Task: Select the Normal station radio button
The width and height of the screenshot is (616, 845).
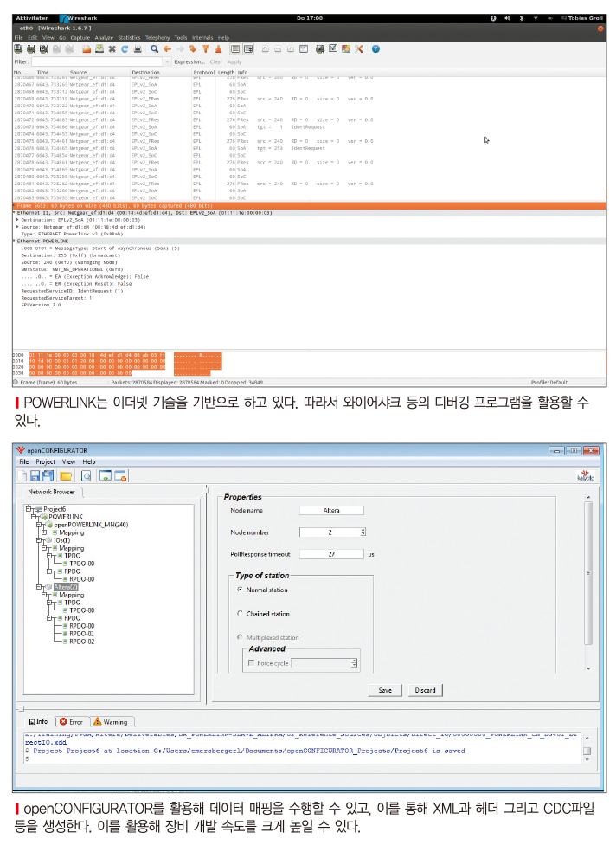Action: pyautogui.click(x=241, y=590)
